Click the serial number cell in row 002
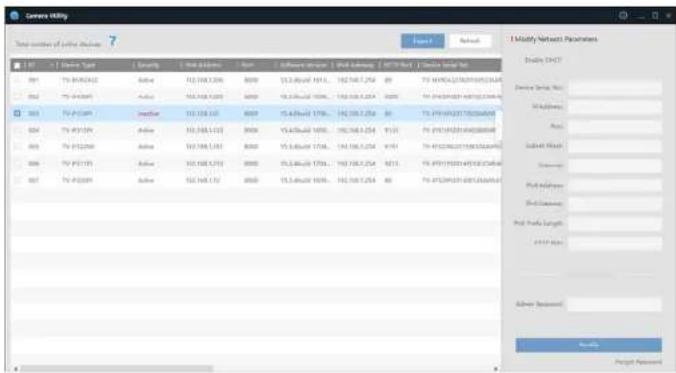This screenshot has width=676, height=373. tap(461, 97)
